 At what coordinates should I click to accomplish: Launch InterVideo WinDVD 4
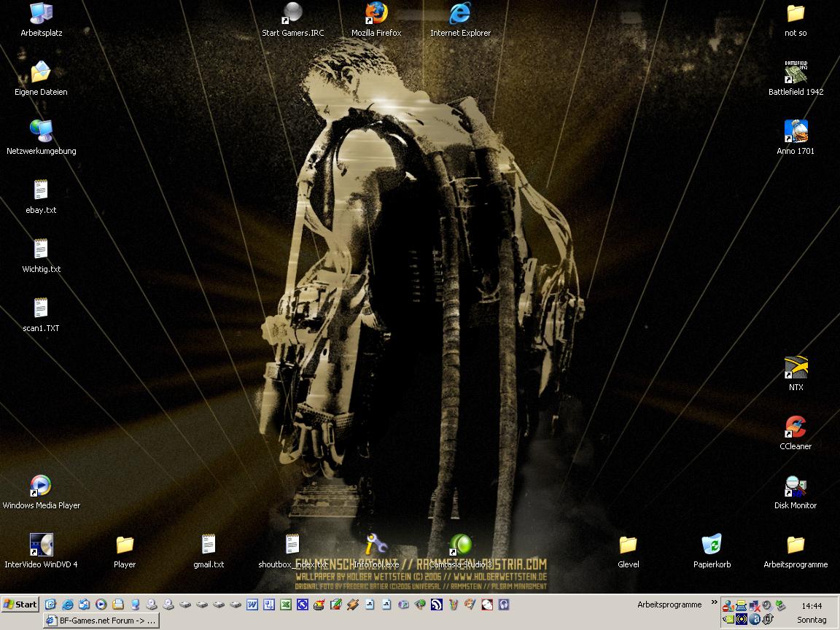click(x=41, y=545)
